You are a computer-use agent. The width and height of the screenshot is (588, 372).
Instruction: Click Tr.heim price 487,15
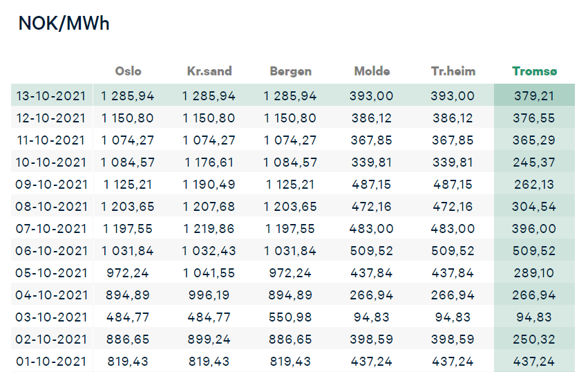coord(453,185)
